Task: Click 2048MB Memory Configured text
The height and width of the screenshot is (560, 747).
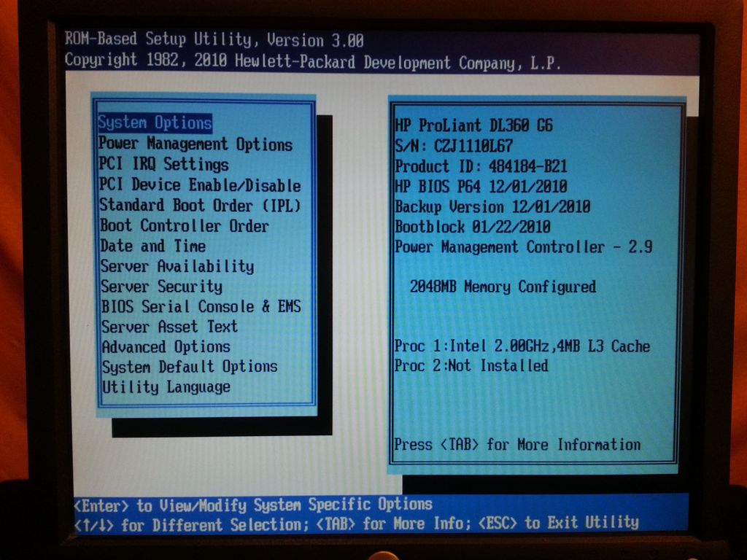Action: (x=503, y=287)
